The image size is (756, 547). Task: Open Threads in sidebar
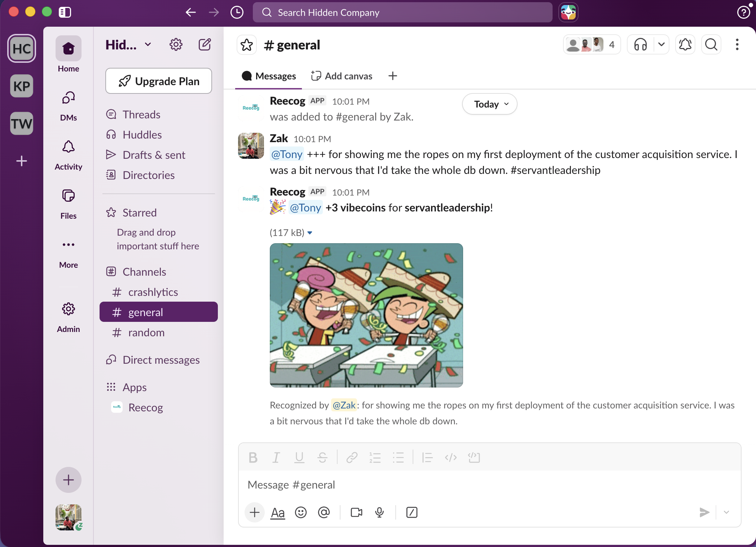[x=159, y=114]
